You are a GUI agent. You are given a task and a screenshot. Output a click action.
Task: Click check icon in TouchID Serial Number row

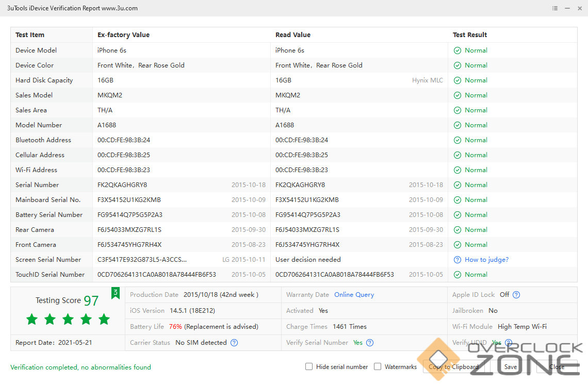[x=457, y=275]
